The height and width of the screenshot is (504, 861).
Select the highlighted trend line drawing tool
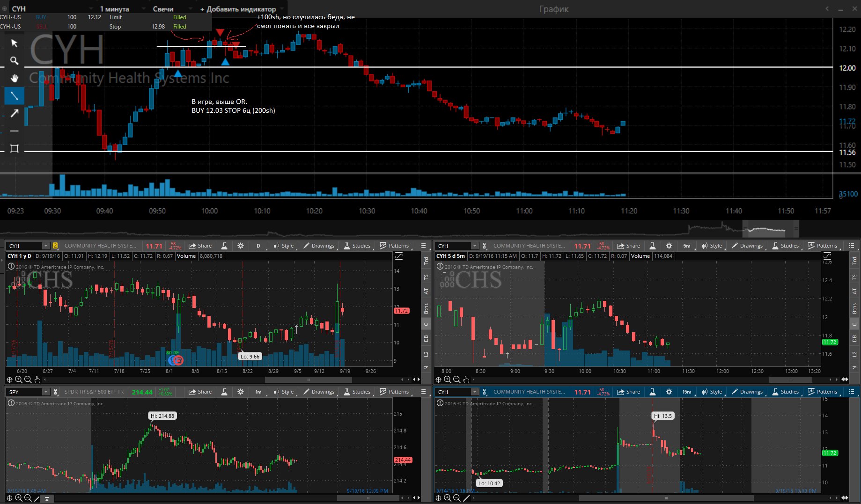pyautogui.click(x=15, y=96)
